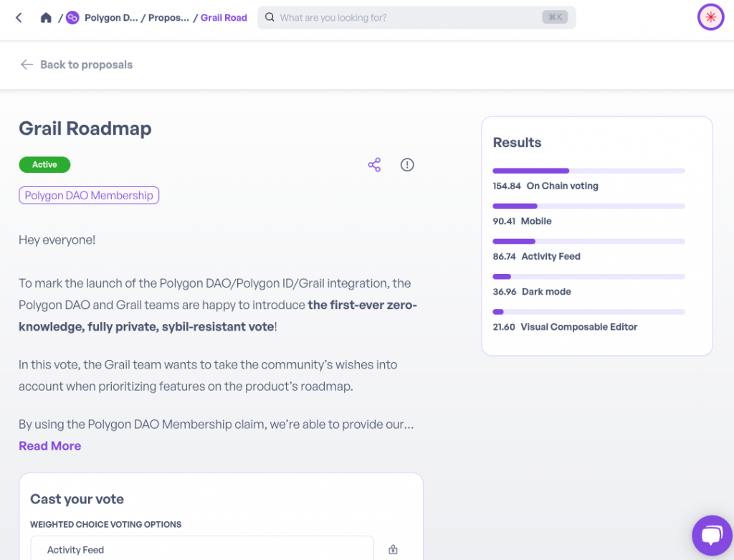Click the Visual Composable Editor result bar

point(589,312)
